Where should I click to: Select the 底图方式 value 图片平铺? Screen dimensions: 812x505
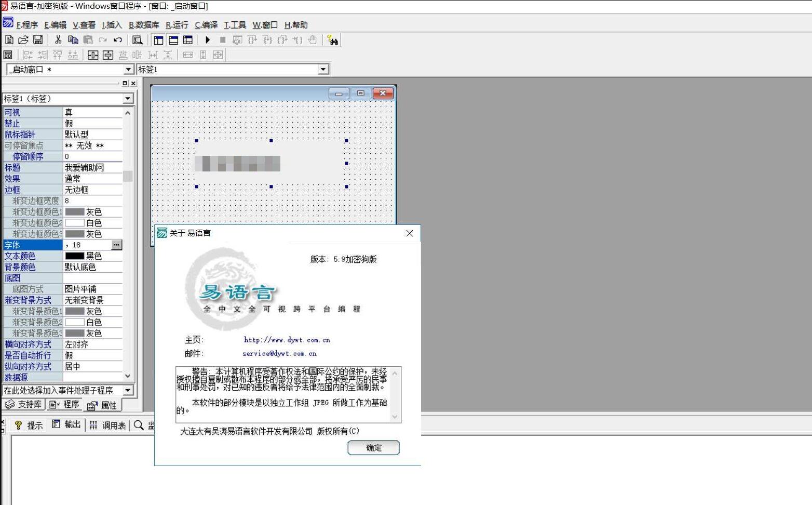[x=80, y=289]
